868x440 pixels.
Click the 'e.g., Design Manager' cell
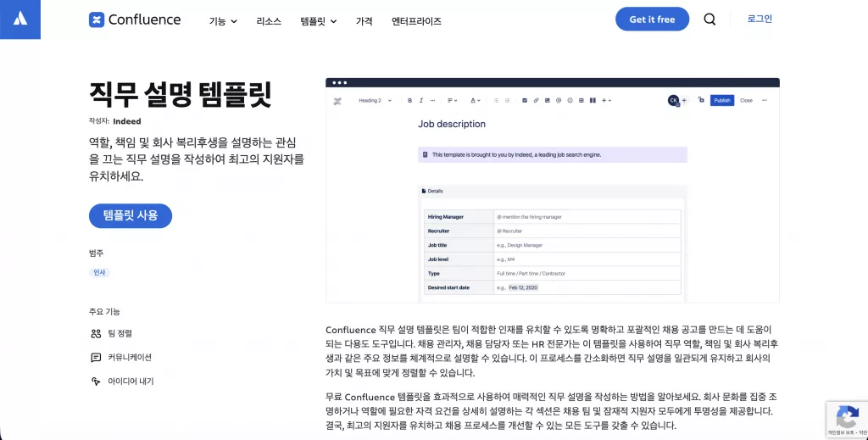pos(587,245)
